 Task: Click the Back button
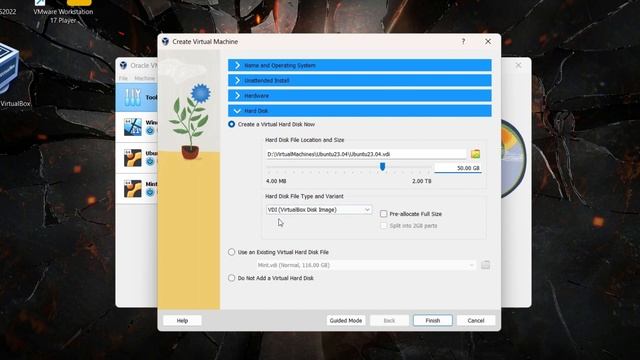[389, 320]
